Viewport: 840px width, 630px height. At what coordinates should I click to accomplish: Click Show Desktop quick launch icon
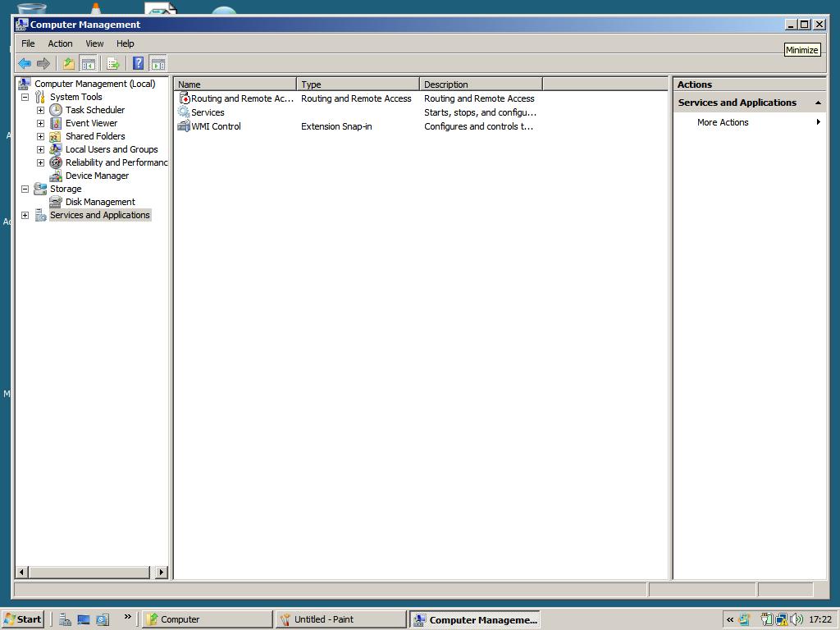84,619
